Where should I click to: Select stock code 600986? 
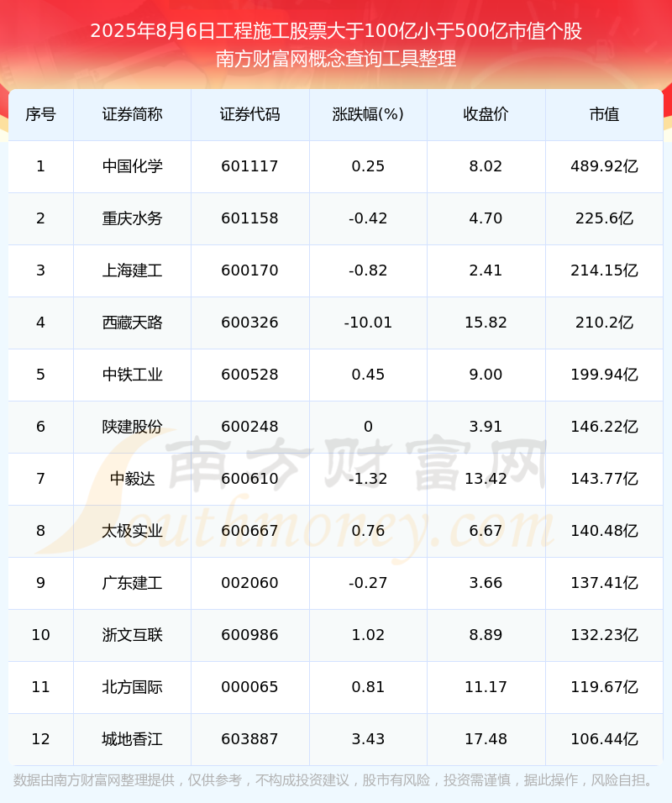pyautogui.click(x=250, y=635)
